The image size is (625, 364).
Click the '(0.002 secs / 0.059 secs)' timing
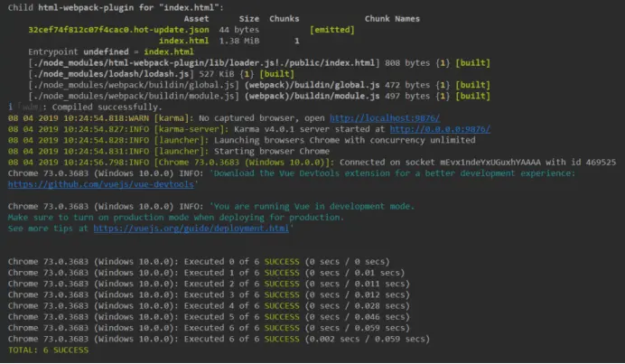tap(368, 339)
